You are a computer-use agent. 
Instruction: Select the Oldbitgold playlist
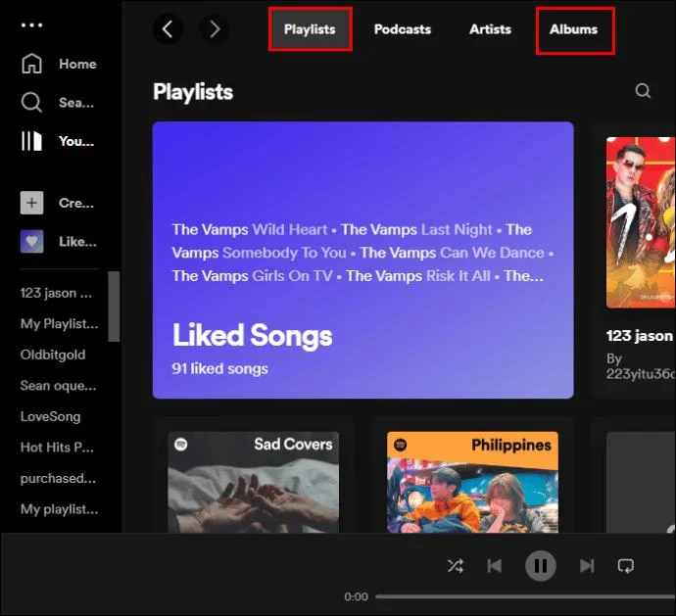click(53, 355)
